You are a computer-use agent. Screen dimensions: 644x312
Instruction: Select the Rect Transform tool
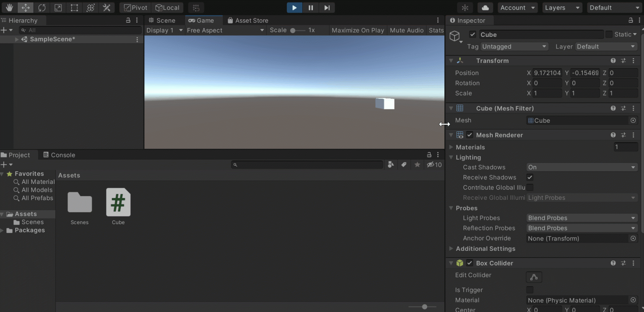tap(74, 8)
